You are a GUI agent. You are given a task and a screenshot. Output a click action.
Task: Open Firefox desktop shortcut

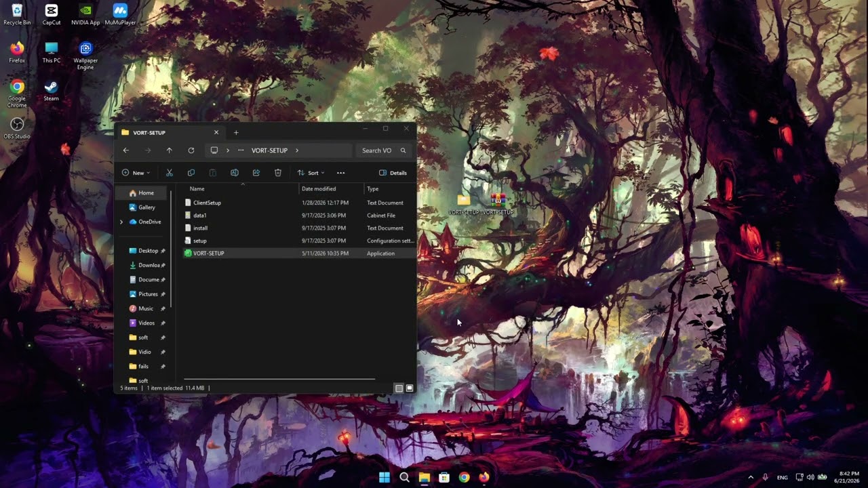(x=17, y=52)
